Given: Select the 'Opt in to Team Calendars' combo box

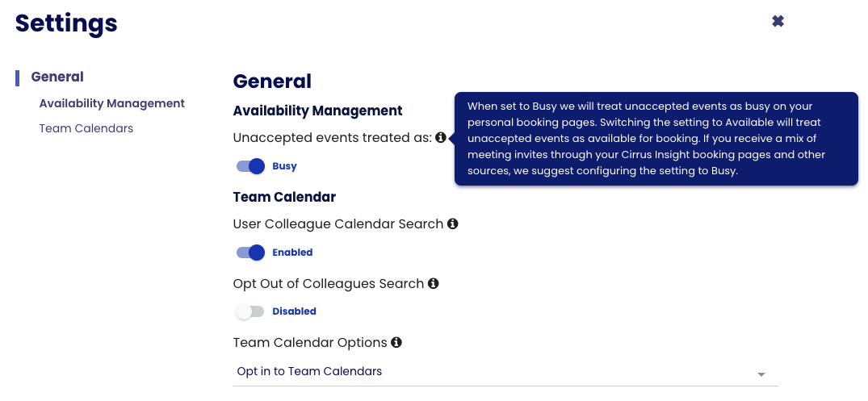Looking at the screenshot, I should 505,372.
